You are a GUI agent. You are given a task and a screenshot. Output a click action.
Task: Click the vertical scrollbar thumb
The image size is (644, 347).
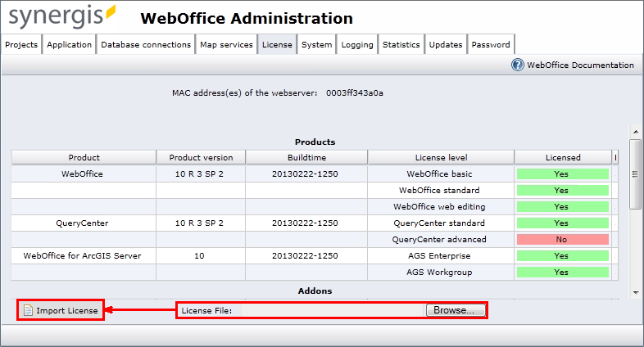click(636, 174)
